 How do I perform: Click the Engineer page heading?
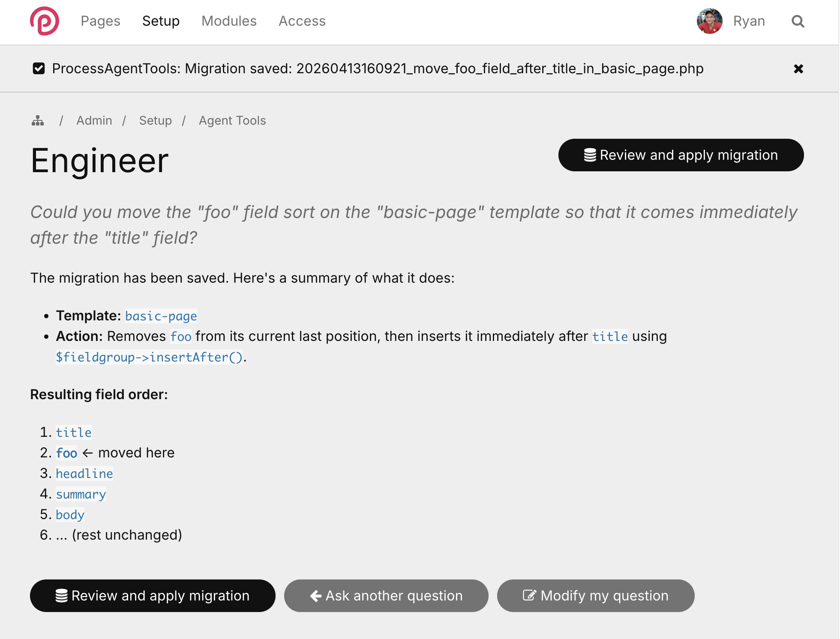(99, 161)
